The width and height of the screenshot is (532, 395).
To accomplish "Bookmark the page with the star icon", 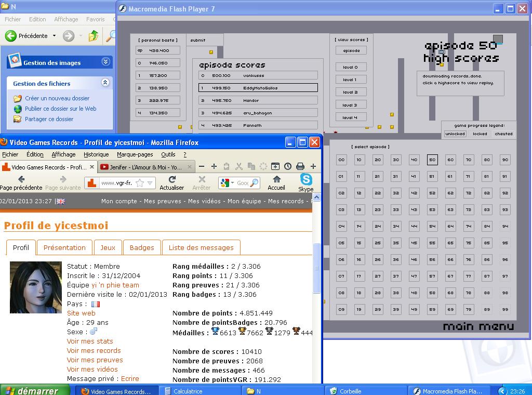I will (x=140, y=183).
